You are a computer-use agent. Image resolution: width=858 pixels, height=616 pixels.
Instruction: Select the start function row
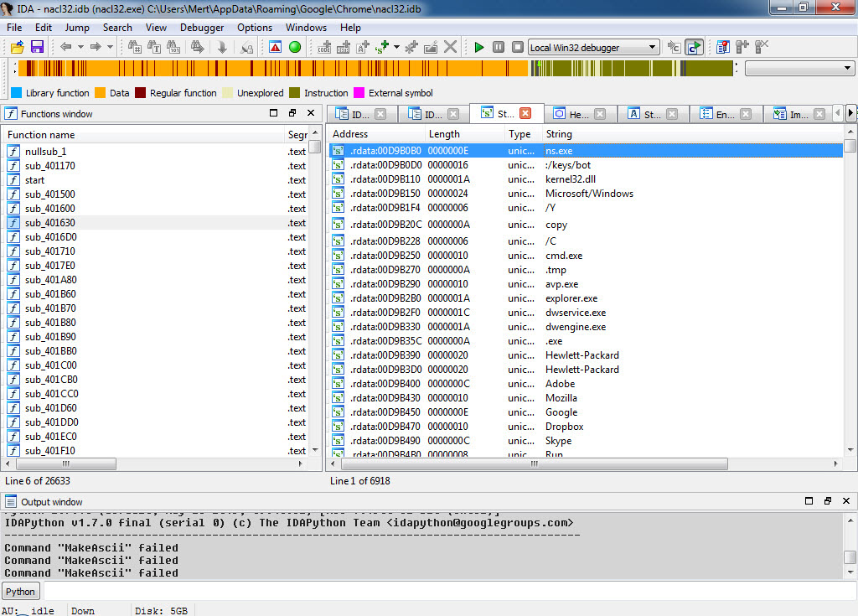[155, 180]
